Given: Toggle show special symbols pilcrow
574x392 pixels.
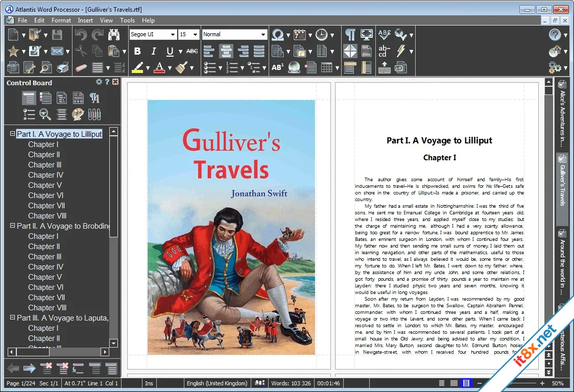Looking at the screenshot, I should coord(350,35).
